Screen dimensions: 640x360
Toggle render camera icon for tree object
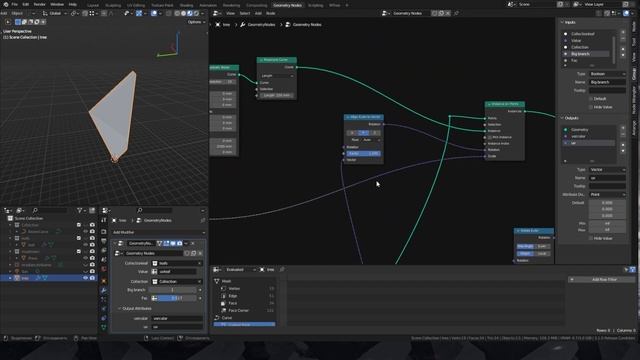click(92, 278)
